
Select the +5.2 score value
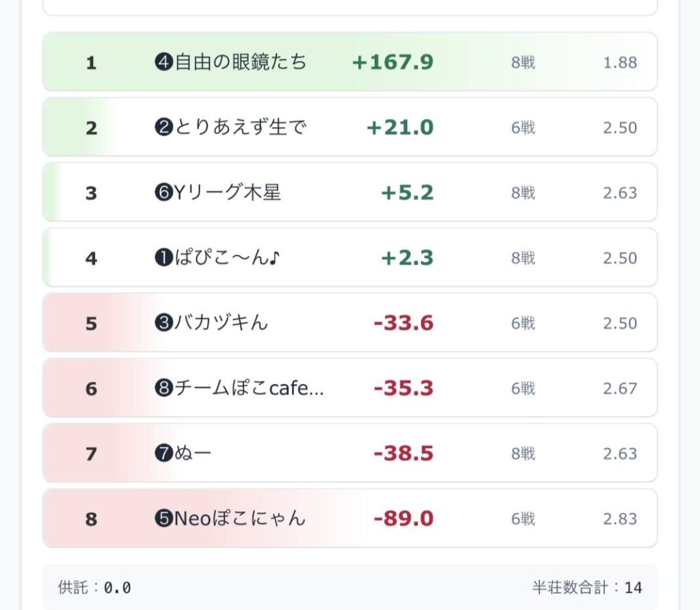click(407, 193)
